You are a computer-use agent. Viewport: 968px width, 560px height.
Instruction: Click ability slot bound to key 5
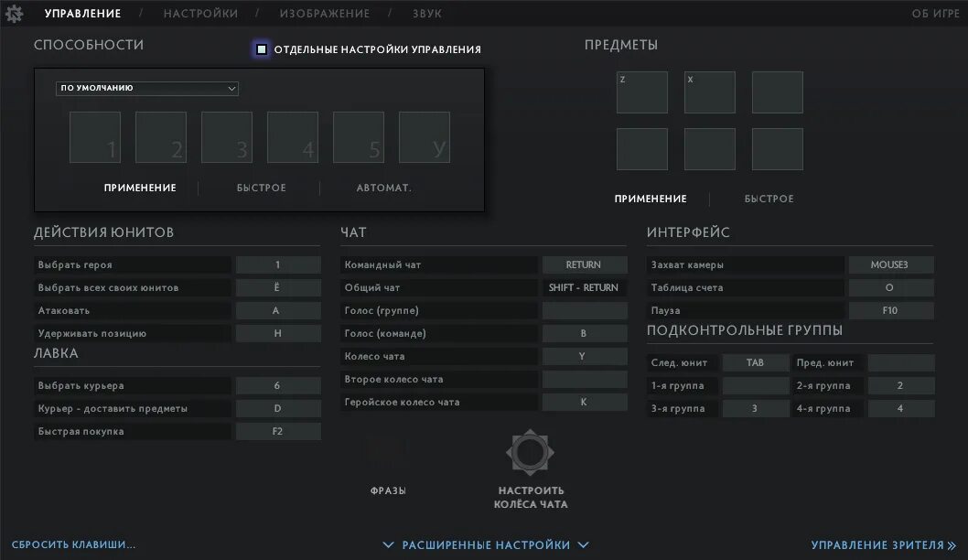click(x=359, y=137)
